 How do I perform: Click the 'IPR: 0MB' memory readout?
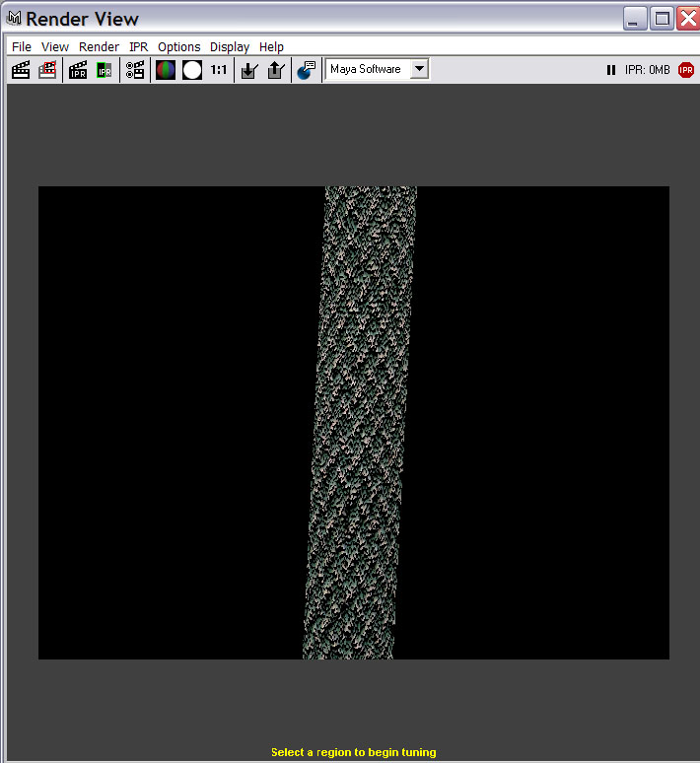[648, 70]
